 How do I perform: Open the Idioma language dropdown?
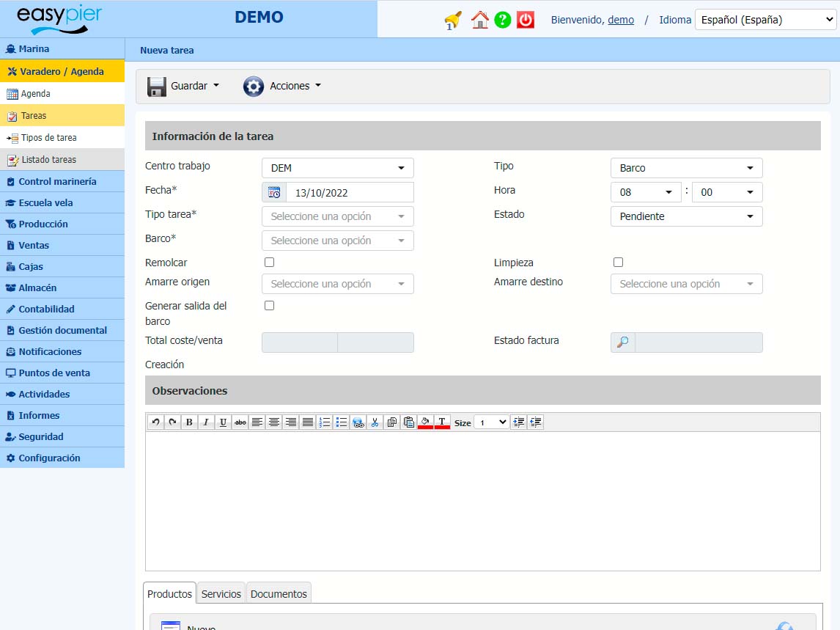[766, 20]
